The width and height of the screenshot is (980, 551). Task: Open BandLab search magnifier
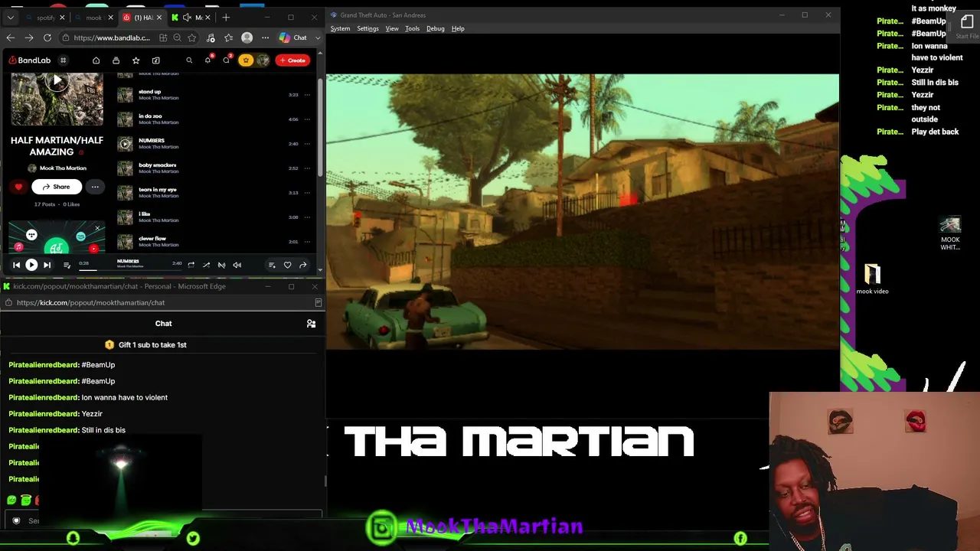tap(189, 60)
